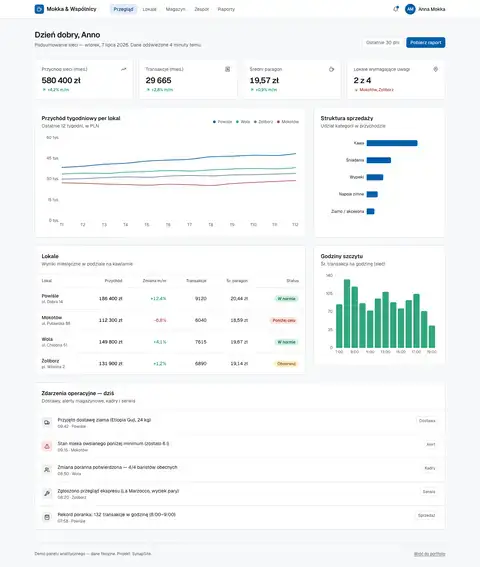Viewport: 480px width, 567px height.
Task: Click the Przychód column header
Action: pos(113,281)
